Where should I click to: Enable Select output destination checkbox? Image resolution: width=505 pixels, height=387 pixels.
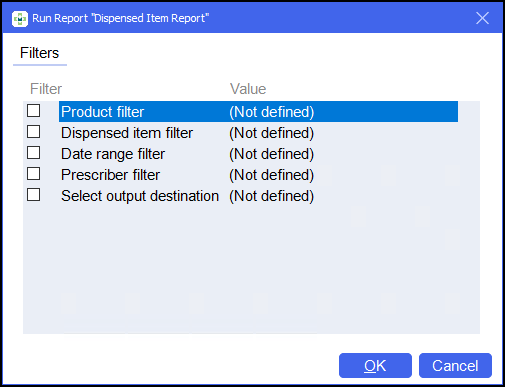(34, 195)
